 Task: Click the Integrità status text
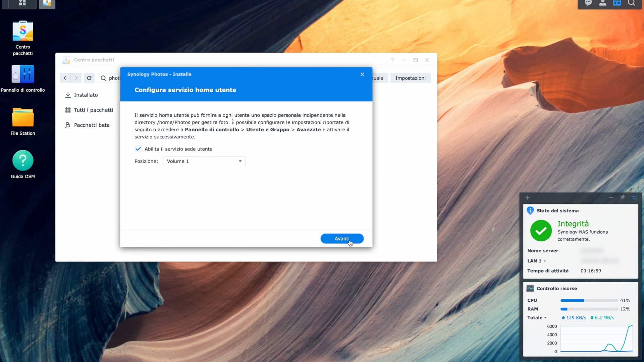(573, 224)
